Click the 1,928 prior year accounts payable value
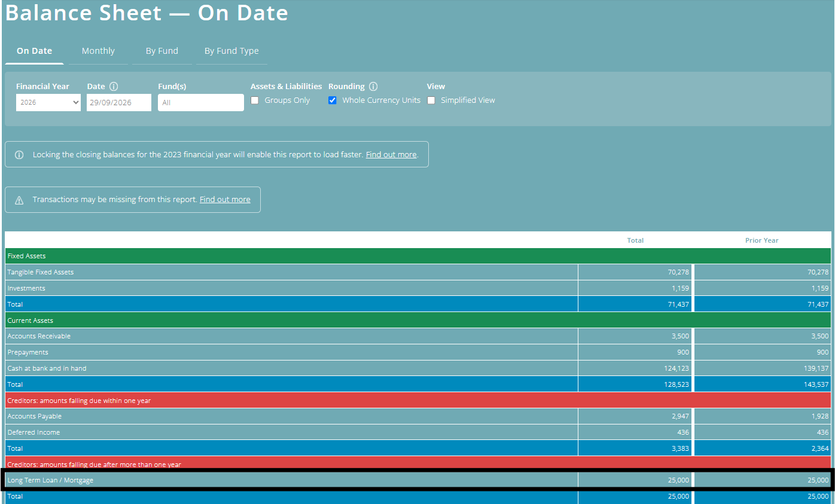This screenshot has width=835, height=504. pyautogui.click(x=820, y=416)
